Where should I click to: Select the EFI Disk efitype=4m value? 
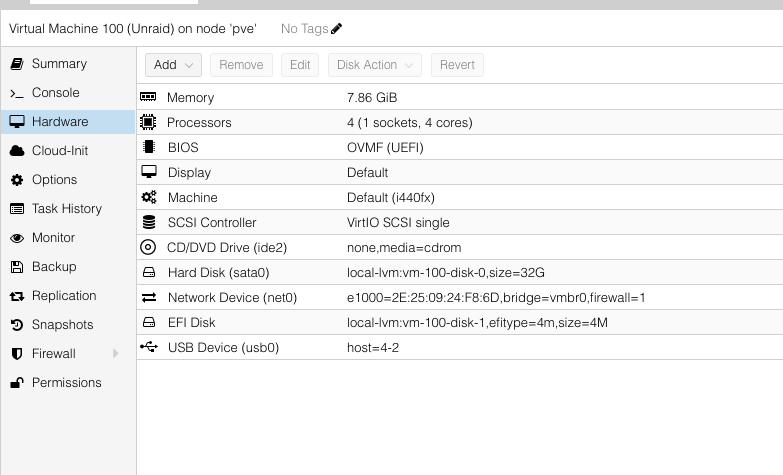pos(477,322)
